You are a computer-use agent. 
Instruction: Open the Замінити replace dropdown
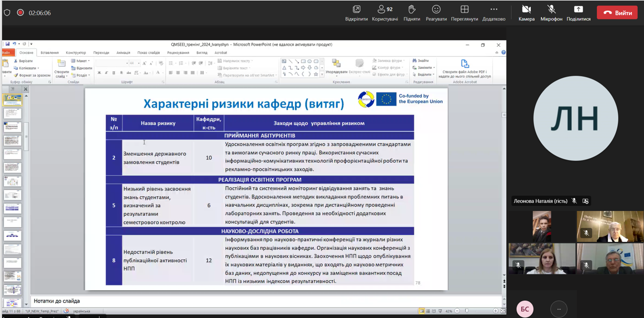425,68
